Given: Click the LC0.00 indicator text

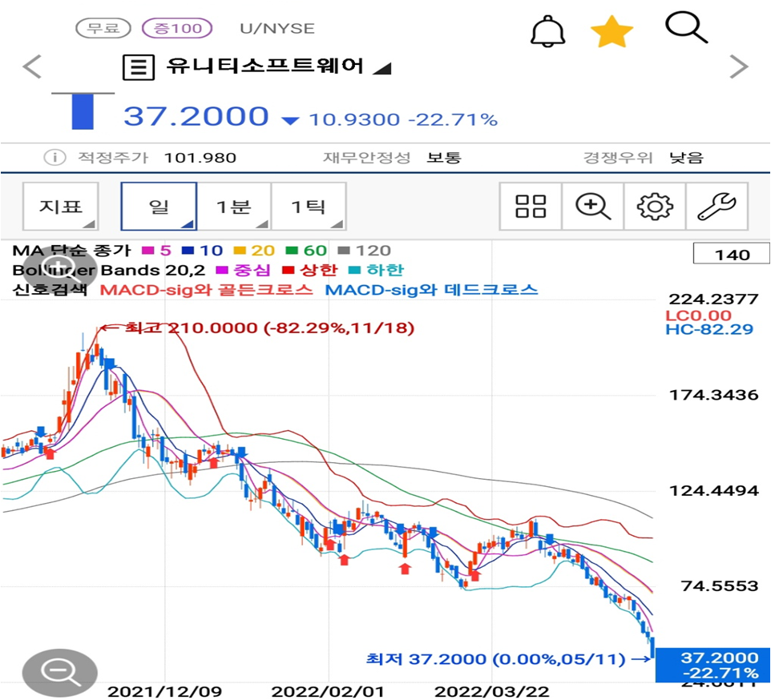Looking at the screenshot, I should coord(698,316).
